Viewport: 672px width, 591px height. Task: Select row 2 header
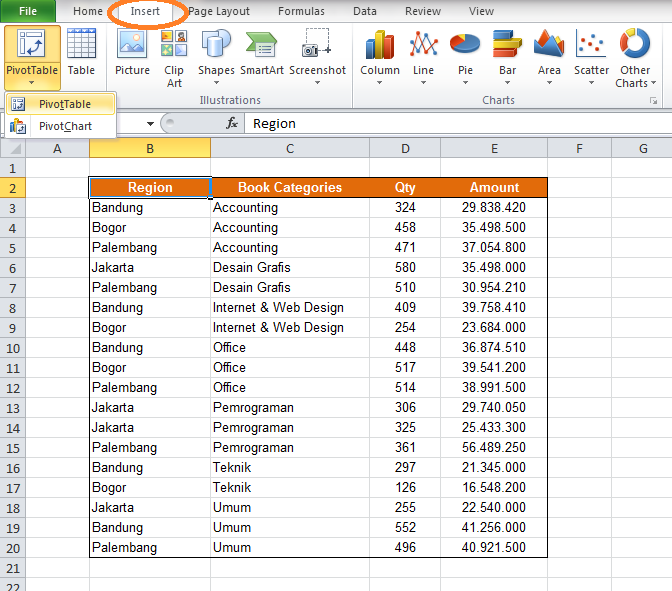13,188
